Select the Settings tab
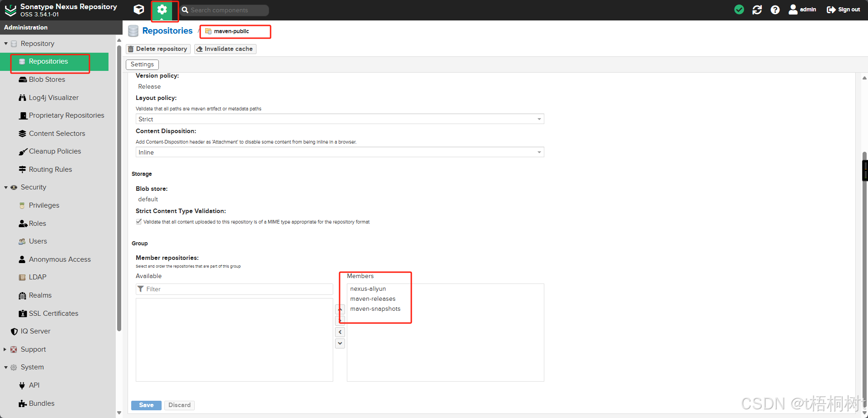The image size is (868, 418). (142, 65)
